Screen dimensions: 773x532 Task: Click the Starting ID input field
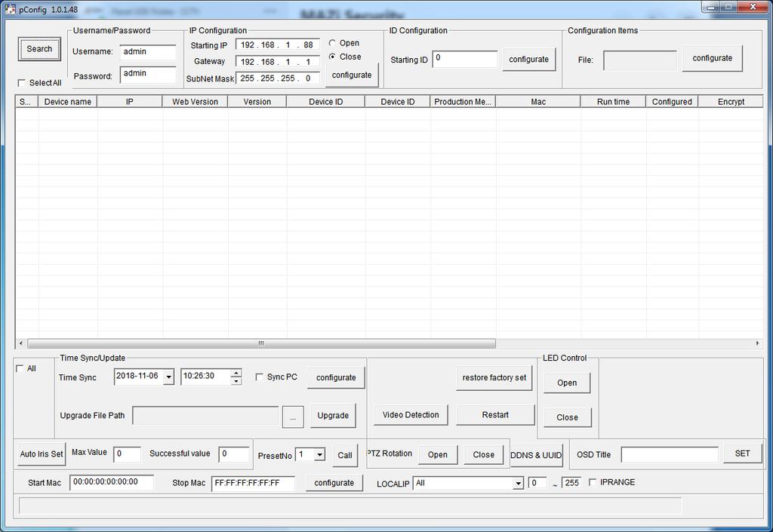click(x=465, y=59)
